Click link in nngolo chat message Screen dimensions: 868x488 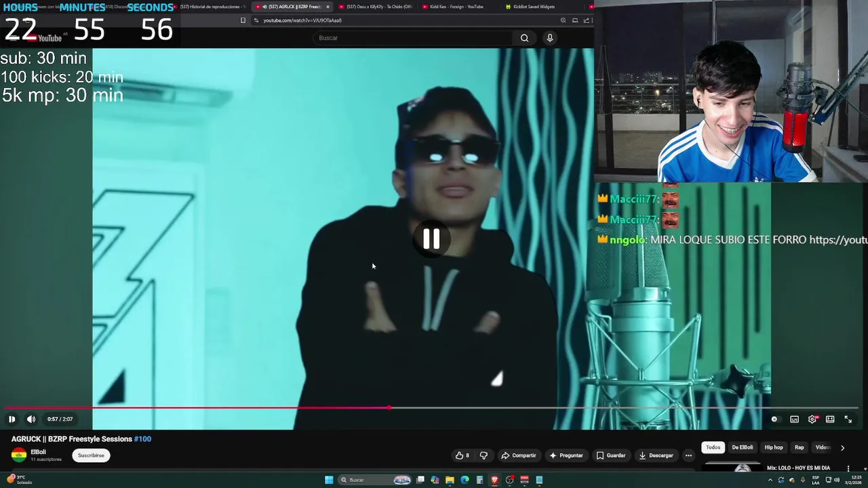coord(838,240)
